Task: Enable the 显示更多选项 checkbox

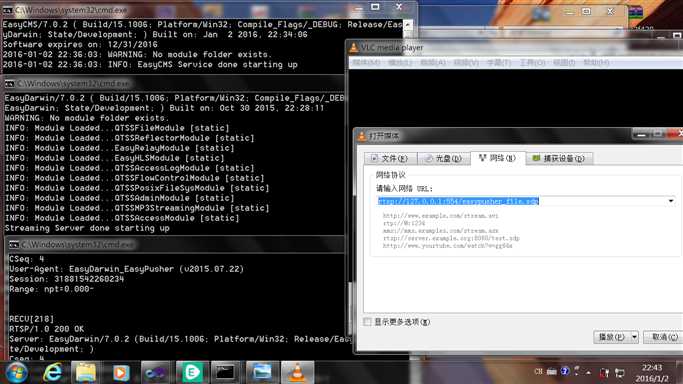Action: pos(368,322)
